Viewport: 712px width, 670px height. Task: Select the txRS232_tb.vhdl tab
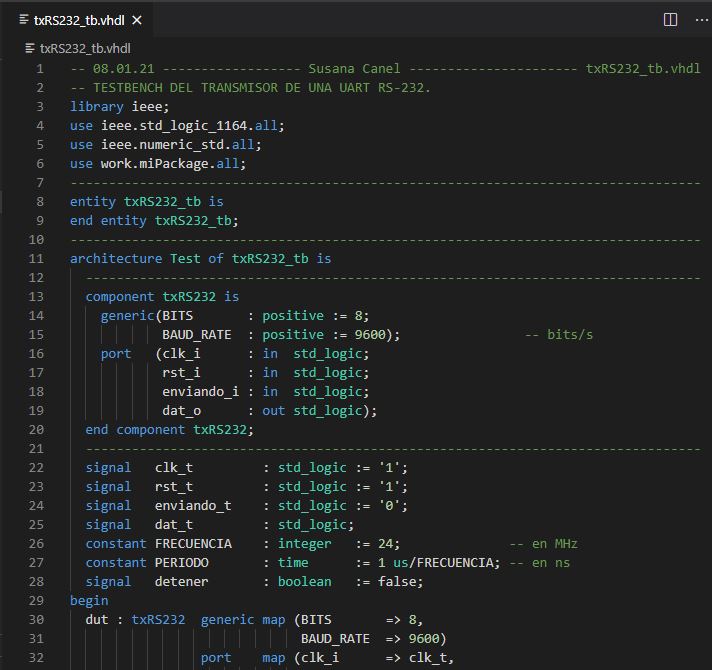(x=80, y=20)
